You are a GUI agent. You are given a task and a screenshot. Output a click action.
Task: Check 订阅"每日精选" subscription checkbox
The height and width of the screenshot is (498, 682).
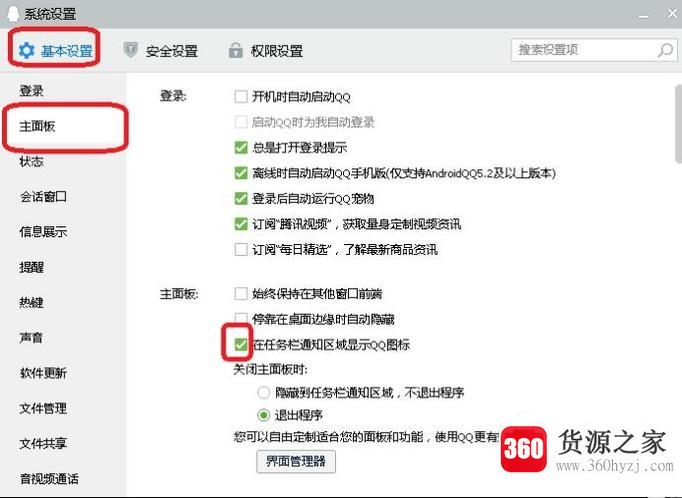click(x=241, y=250)
